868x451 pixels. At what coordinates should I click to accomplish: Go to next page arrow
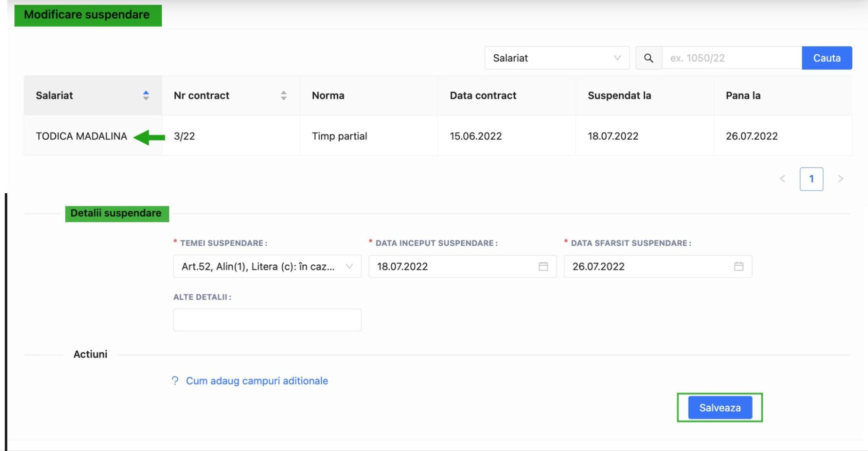(841, 179)
